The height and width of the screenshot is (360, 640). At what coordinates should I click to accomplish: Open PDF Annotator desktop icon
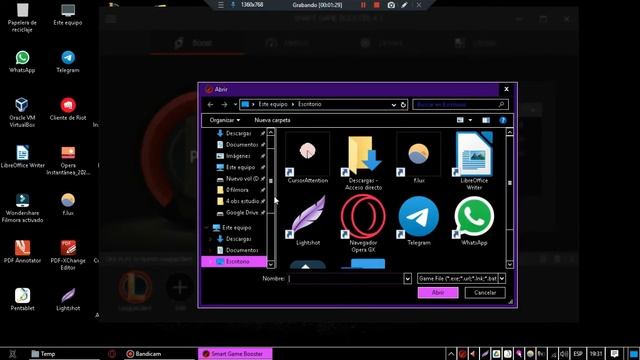pos(22,252)
